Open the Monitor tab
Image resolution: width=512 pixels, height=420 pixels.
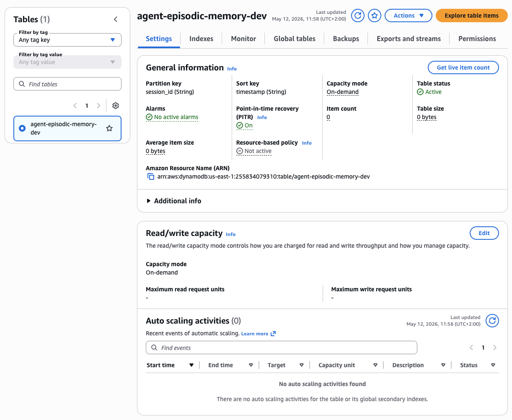click(x=243, y=39)
